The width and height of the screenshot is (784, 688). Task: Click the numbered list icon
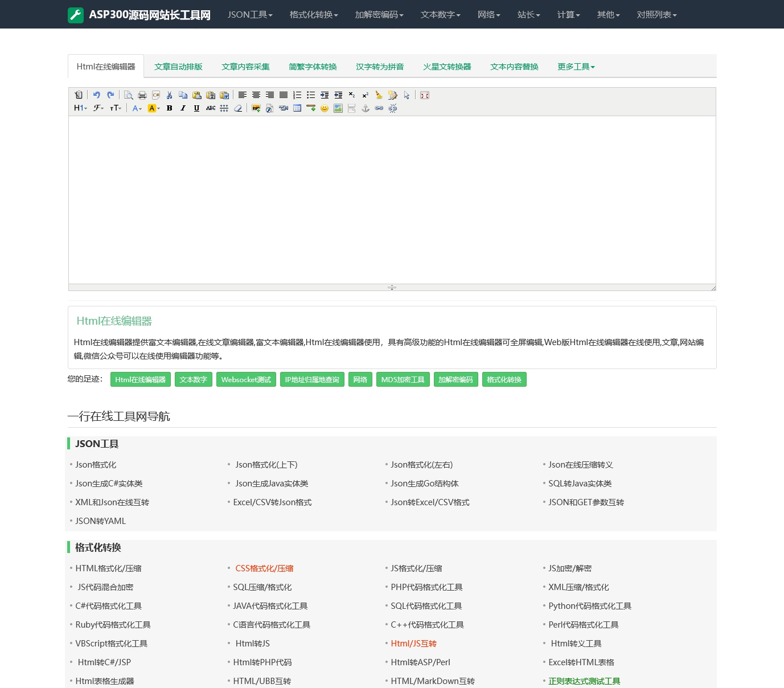[297, 95]
